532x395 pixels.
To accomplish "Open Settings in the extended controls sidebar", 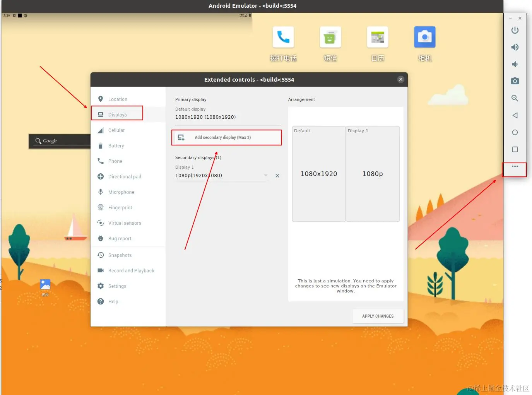I will (128, 286).
